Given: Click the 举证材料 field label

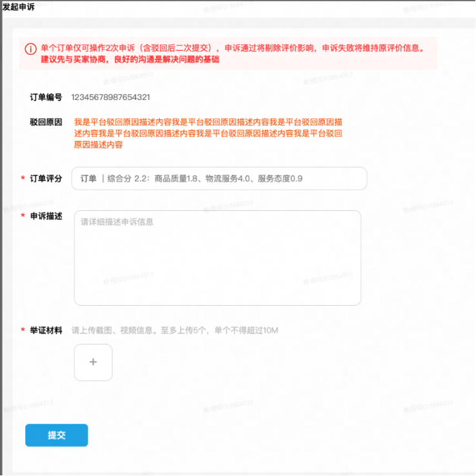Looking at the screenshot, I should pyautogui.click(x=46, y=330).
